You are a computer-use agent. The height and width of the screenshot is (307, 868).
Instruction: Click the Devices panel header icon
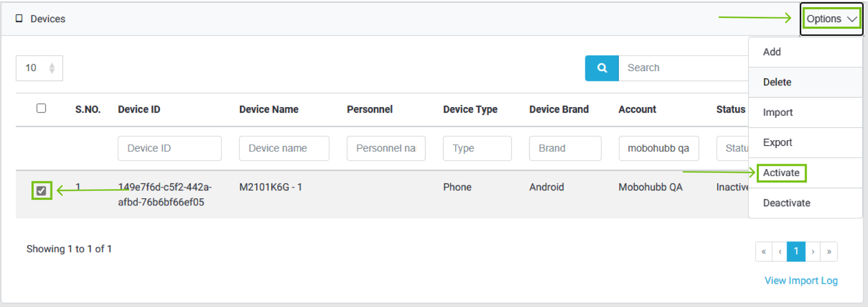tap(19, 18)
